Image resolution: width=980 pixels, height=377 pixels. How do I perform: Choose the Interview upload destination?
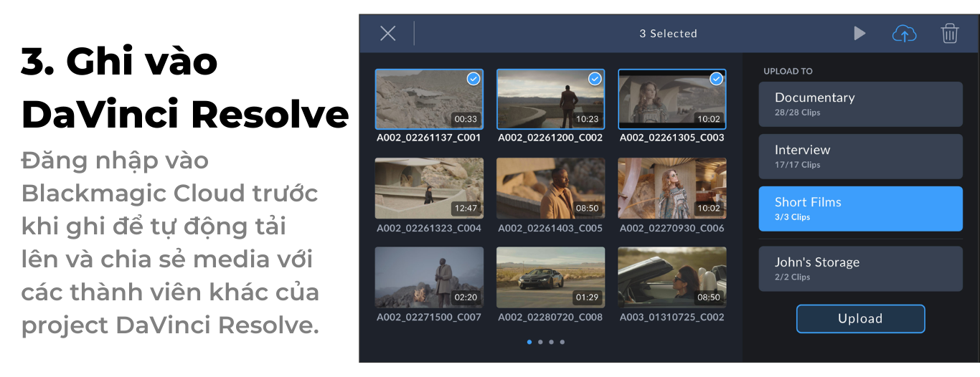(860, 156)
